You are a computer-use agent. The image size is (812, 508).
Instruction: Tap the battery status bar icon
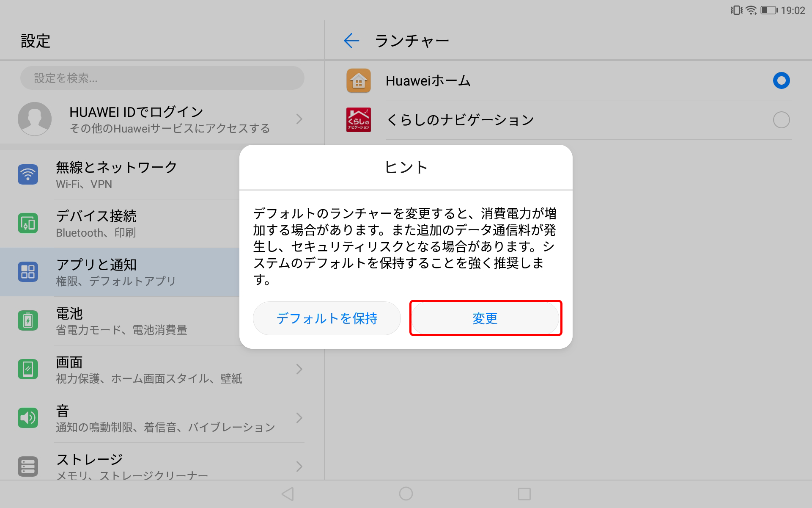click(x=768, y=10)
